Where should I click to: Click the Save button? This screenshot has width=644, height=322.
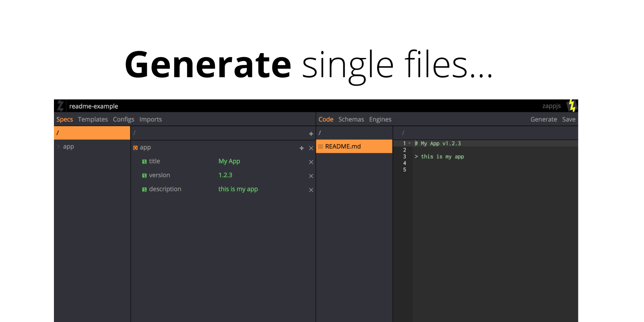click(569, 119)
